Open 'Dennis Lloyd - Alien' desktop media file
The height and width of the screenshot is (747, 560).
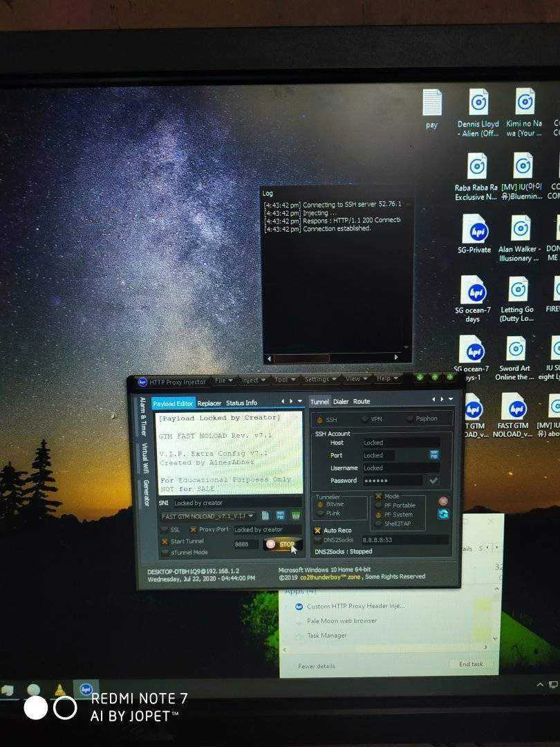pos(478,113)
